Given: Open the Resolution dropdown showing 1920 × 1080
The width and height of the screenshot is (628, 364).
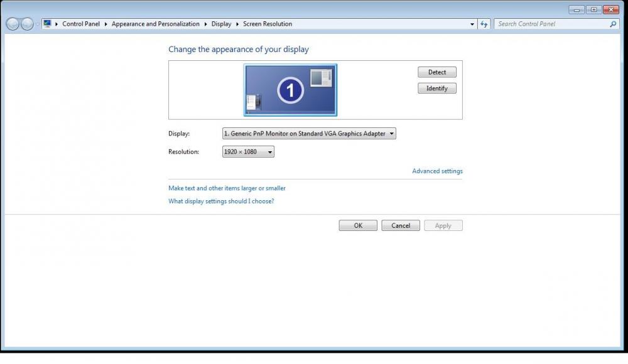Looking at the screenshot, I should 248,152.
